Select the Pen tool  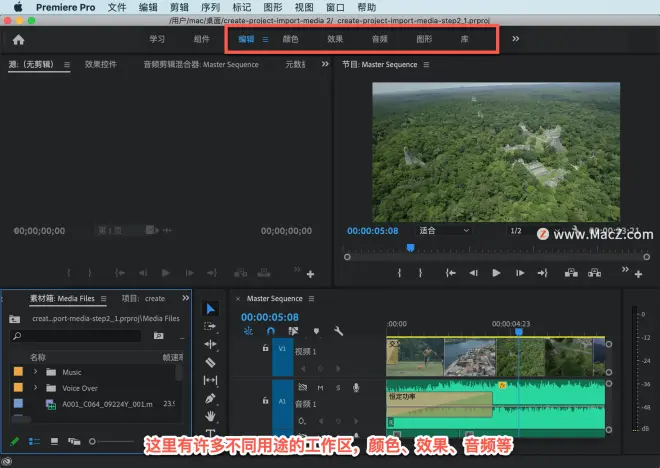pyautogui.click(x=210, y=398)
